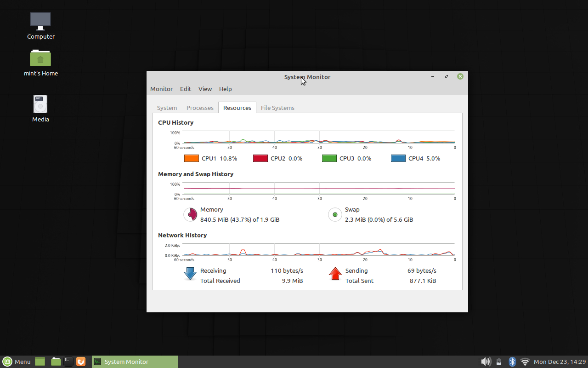Screen dimensions: 588x368
Task: Switch to the Processes tab
Action: pos(200,107)
